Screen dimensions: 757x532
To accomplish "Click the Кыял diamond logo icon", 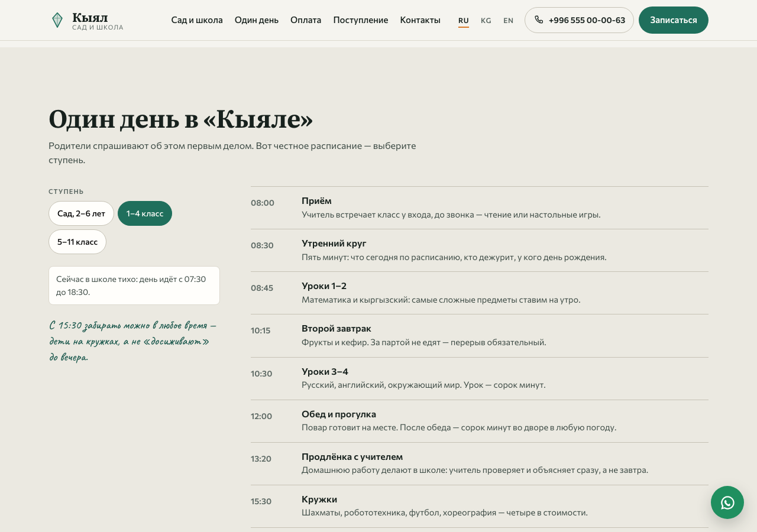I will click(x=57, y=20).
